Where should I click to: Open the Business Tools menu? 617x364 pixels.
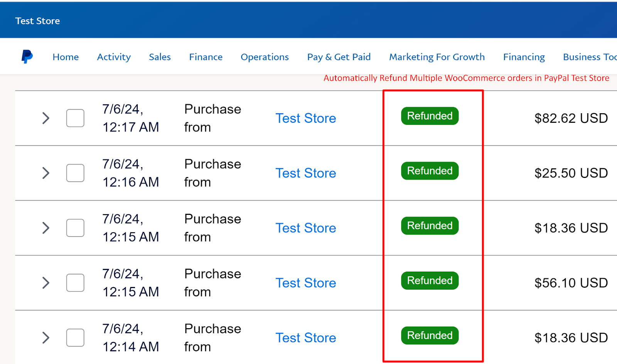pos(590,57)
